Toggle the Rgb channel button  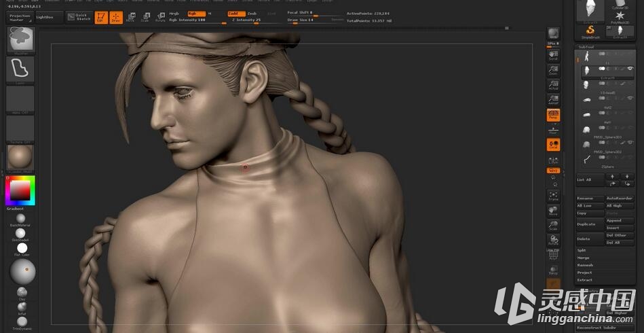196,14
